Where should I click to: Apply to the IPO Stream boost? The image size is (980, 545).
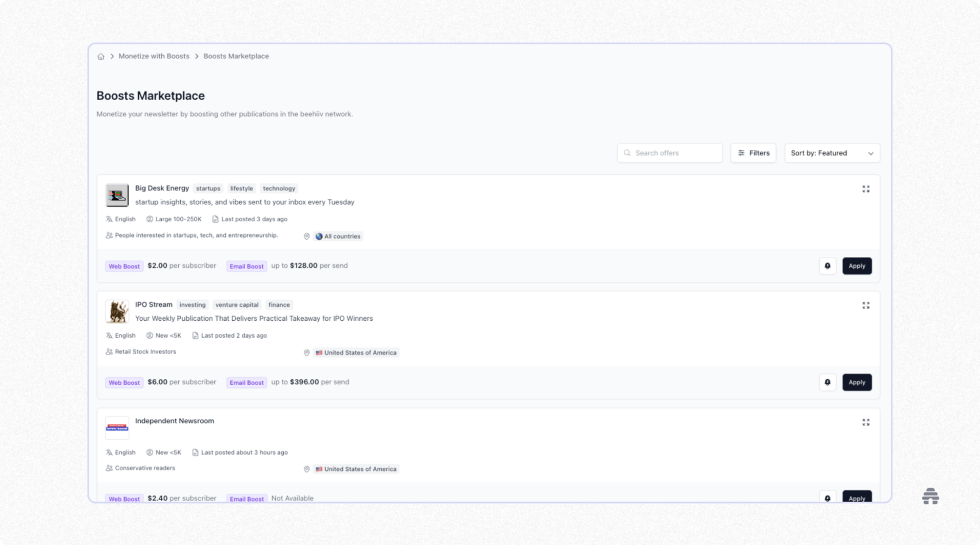click(857, 382)
